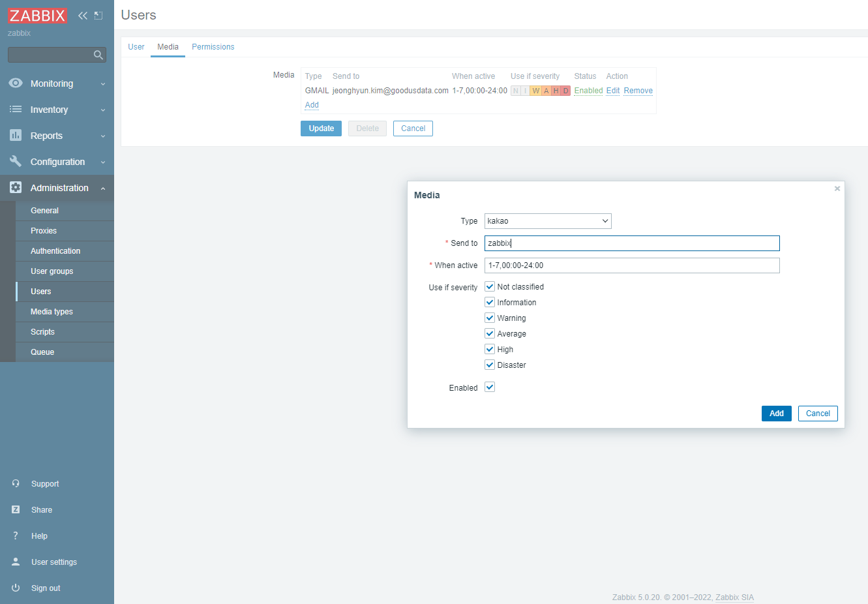868x604 pixels.
Task: Click the search magnifier icon
Action: (x=98, y=55)
